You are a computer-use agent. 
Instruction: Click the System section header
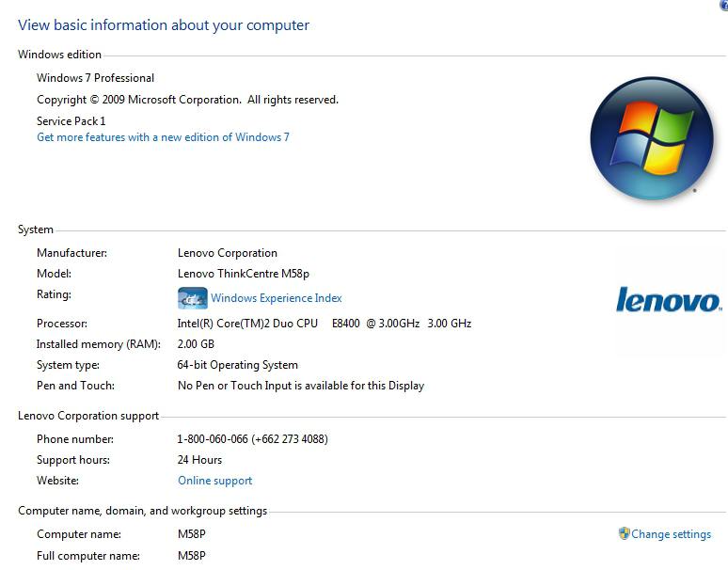click(36, 230)
